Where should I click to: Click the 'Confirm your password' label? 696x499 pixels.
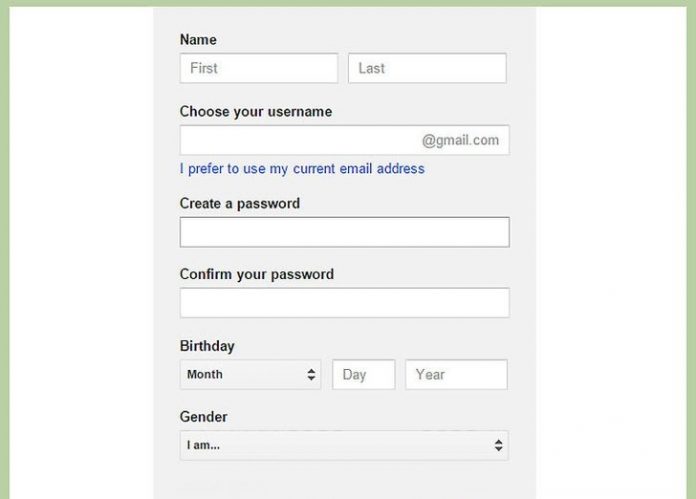(x=257, y=274)
